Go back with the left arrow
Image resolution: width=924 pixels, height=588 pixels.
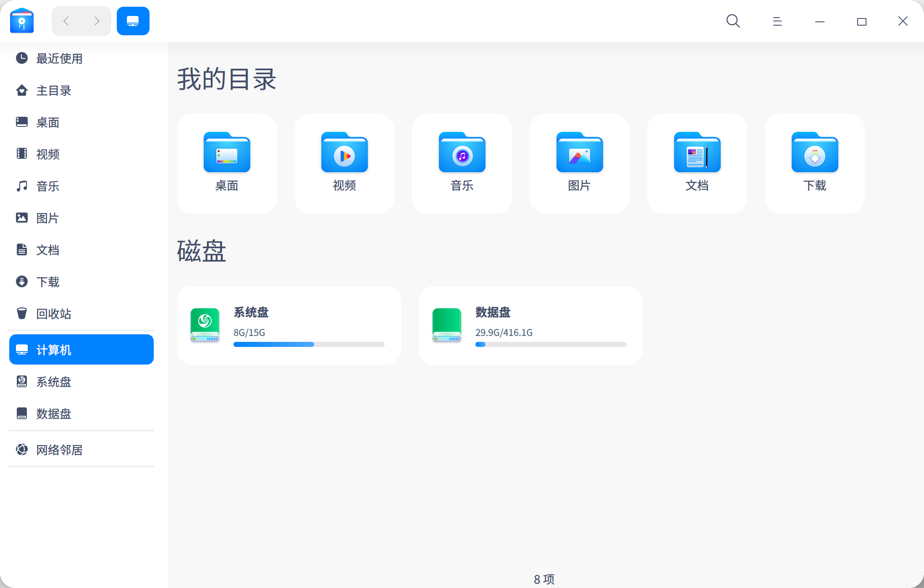click(66, 21)
